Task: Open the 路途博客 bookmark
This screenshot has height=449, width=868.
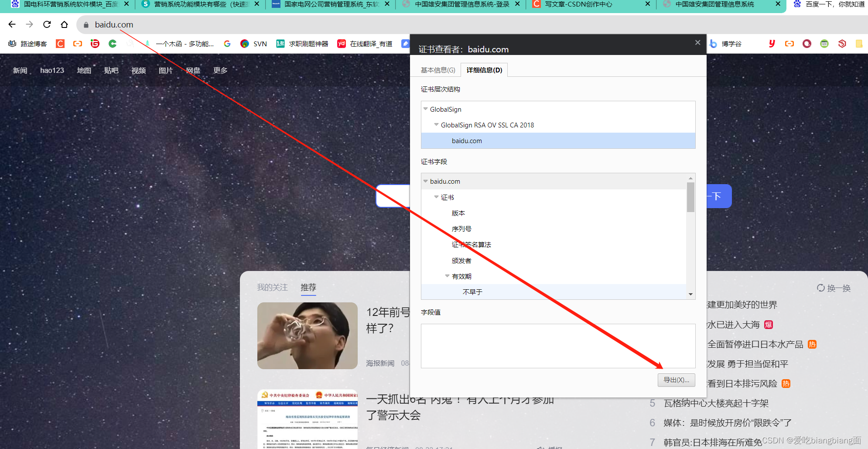Action: [x=28, y=44]
